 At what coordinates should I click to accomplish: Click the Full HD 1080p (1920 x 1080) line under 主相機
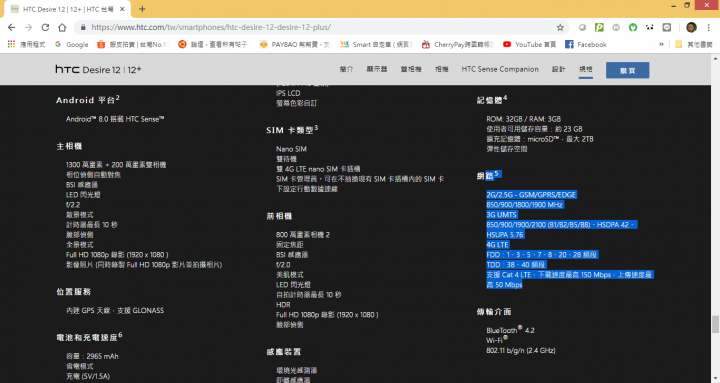click(x=117, y=254)
